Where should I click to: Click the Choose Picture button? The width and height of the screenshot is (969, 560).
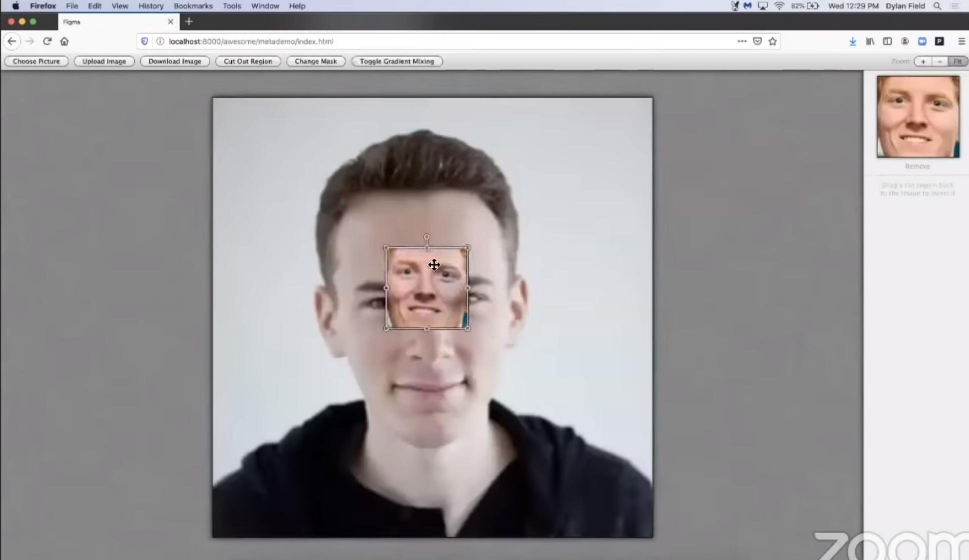point(36,61)
